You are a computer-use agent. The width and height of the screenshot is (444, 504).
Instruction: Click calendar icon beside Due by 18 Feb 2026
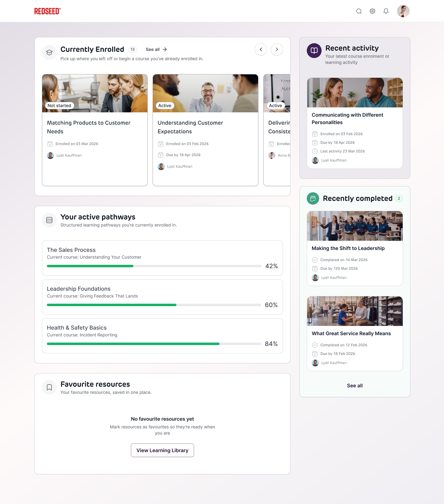(x=315, y=354)
